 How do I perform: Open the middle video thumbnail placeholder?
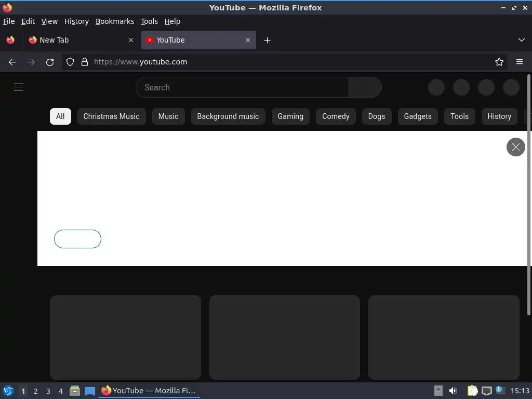click(285, 337)
